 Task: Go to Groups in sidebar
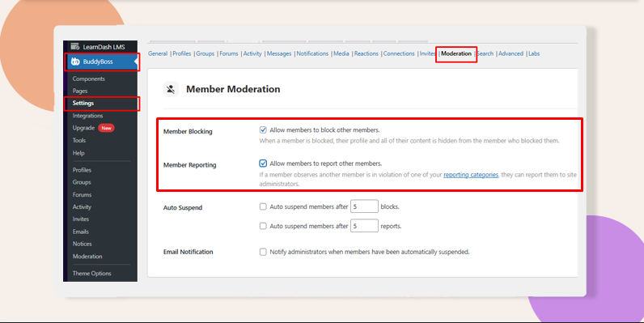[82, 182]
